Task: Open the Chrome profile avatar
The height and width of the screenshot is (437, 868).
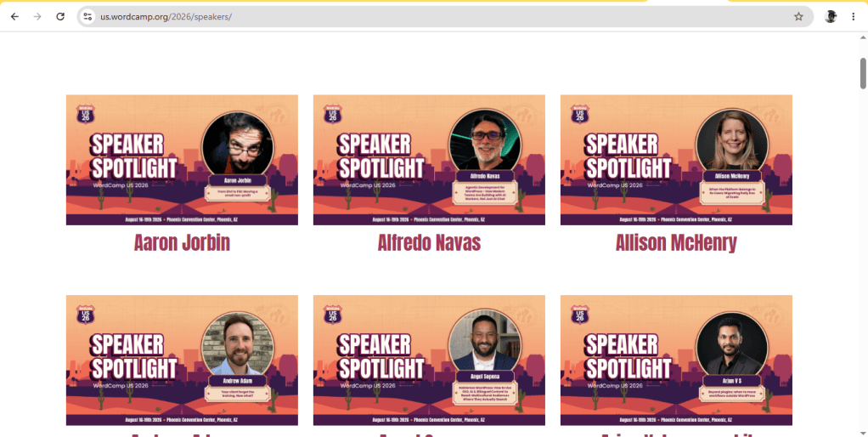Action: [x=831, y=17]
